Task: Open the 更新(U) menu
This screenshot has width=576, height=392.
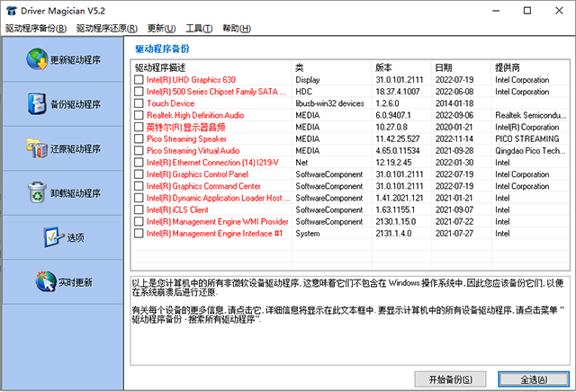Action: click(x=162, y=28)
